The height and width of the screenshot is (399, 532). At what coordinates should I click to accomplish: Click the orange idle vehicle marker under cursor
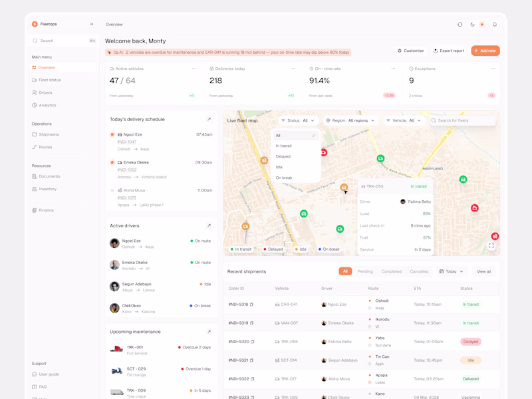(x=344, y=187)
